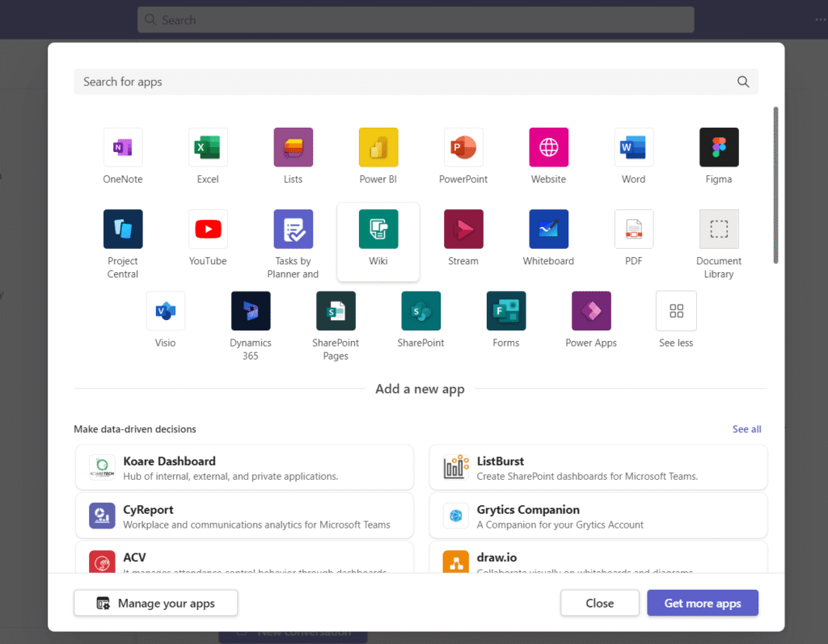Select the Whiteboard app icon
Viewport: 828px width, 644px height.
pyautogui.click(x=548, y=229)
